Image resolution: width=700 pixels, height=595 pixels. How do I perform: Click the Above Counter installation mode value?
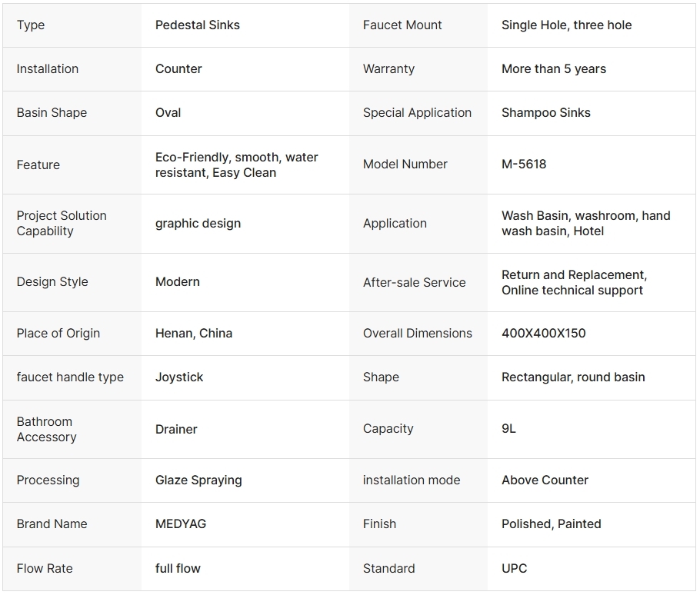[545, 480]
